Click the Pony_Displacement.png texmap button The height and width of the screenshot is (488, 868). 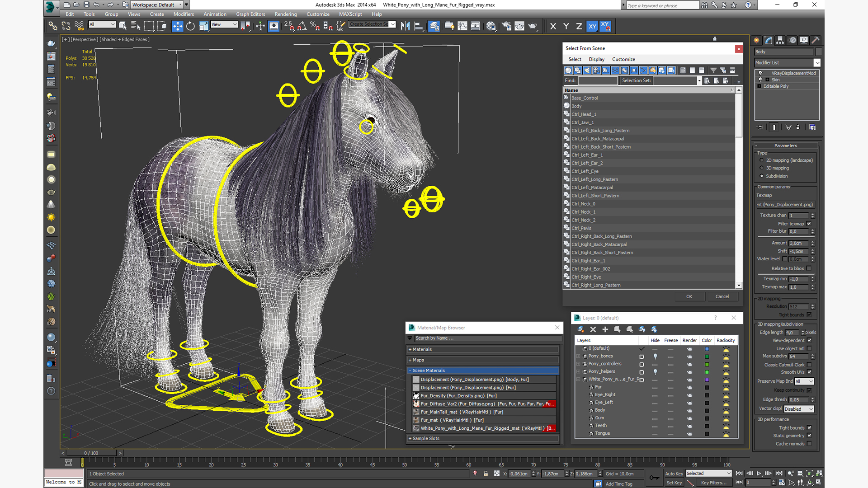(785, 205)
